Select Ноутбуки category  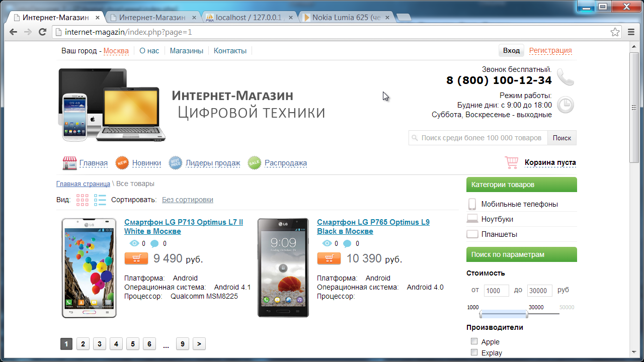(497, 219)
